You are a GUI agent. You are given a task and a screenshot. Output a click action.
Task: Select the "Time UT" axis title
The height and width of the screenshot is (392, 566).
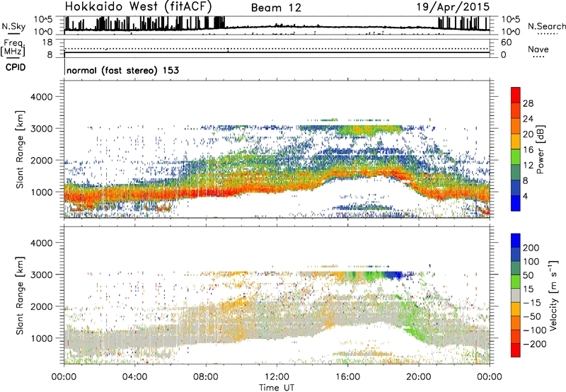point(277,387)
